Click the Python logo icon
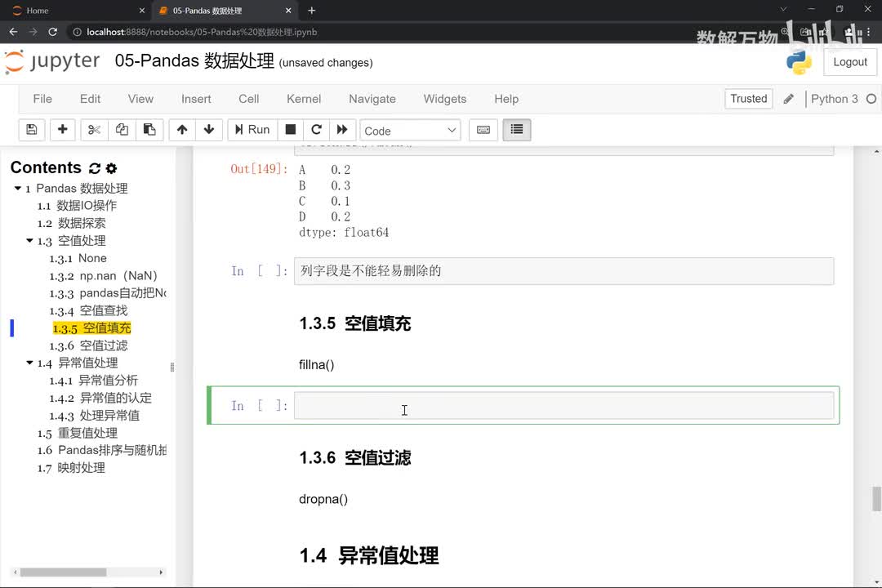 799,62
